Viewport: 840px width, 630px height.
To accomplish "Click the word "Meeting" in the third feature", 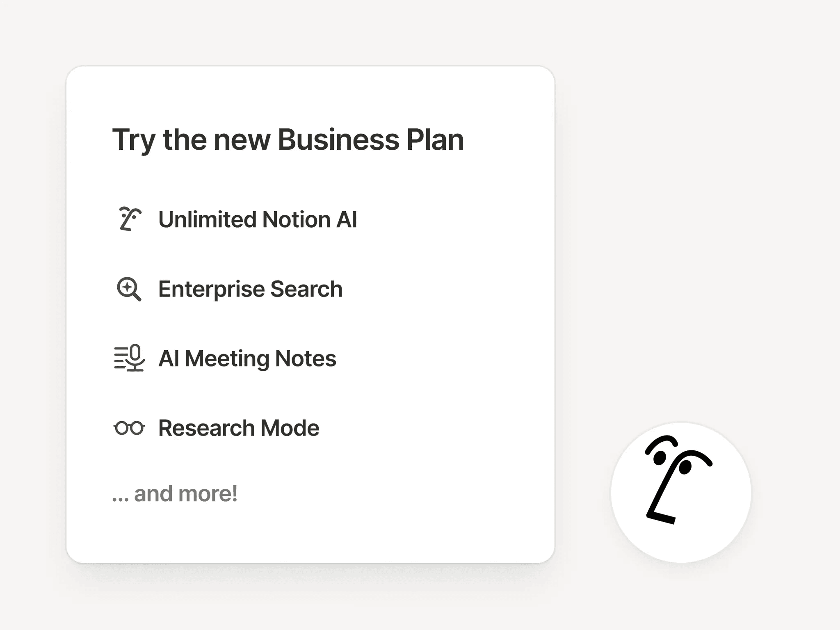I will pyautogui.click(x=227, y=358).
